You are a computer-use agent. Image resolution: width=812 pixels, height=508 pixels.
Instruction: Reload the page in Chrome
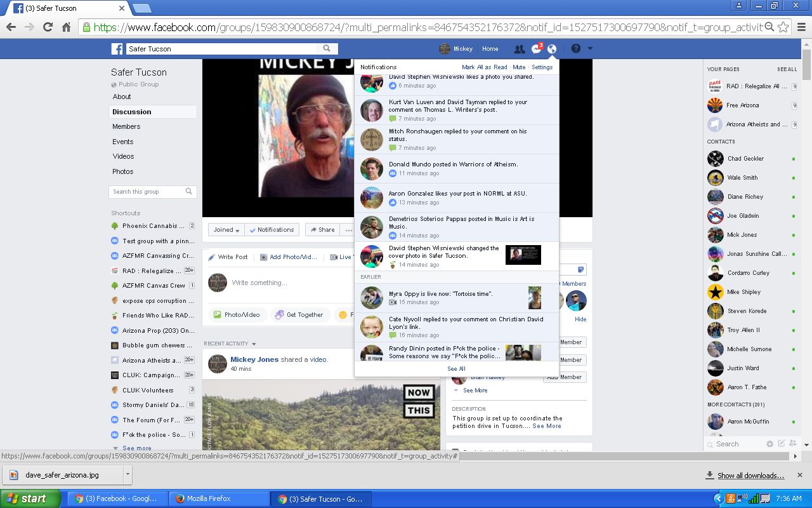tap(48, 27)
